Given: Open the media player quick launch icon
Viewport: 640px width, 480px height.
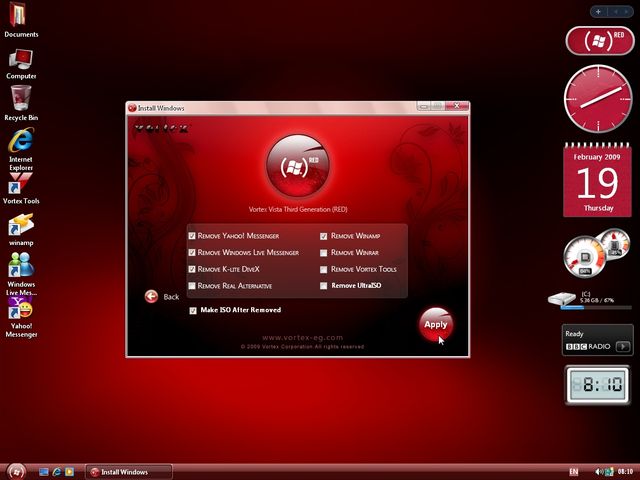Looking at the screenshot, I should pyautogui.click(x=69, y=472).
